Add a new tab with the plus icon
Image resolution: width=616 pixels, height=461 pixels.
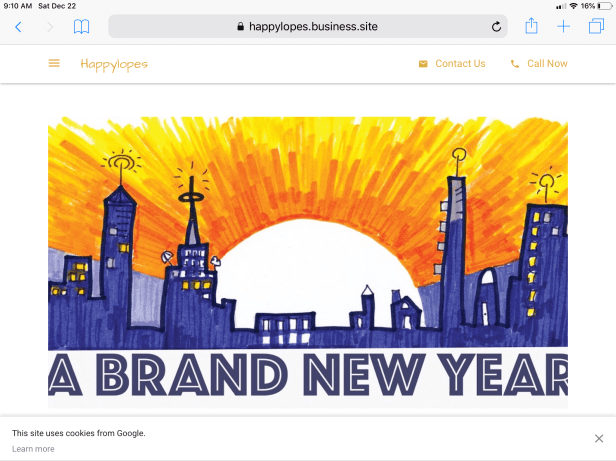[x=564, y=26]
